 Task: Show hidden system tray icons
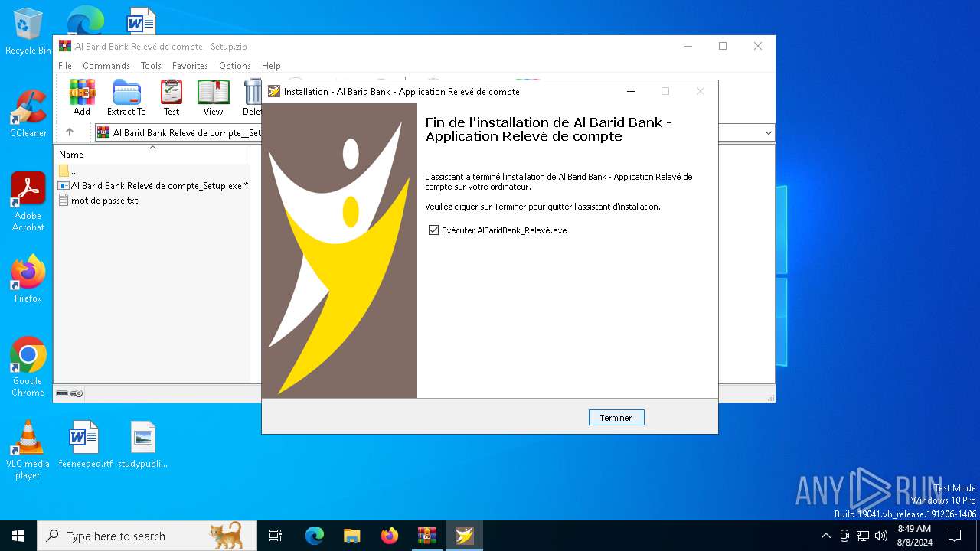[826, 536]
